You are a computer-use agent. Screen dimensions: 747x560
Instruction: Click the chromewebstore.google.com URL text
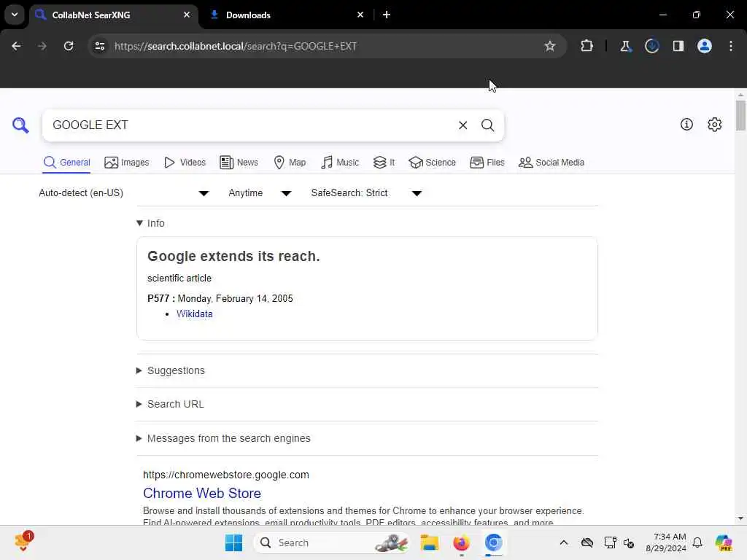pyautogui.click(x=226, y=475)
